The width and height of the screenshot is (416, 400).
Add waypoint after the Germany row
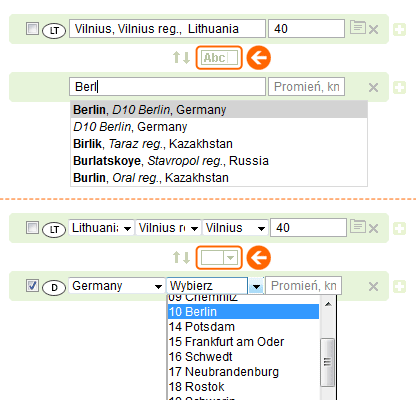[399, 286]
